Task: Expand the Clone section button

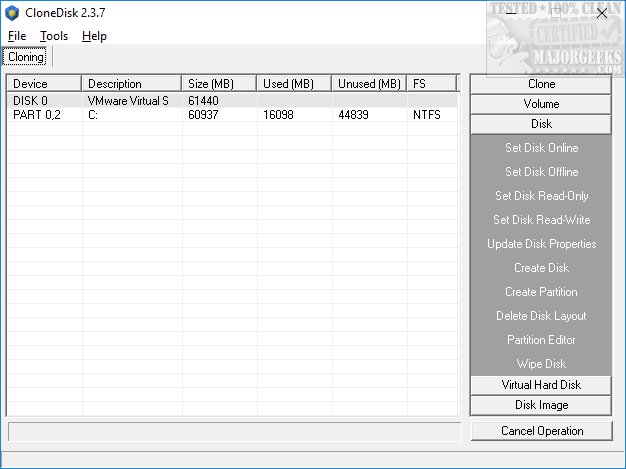Action: point(541,84)
